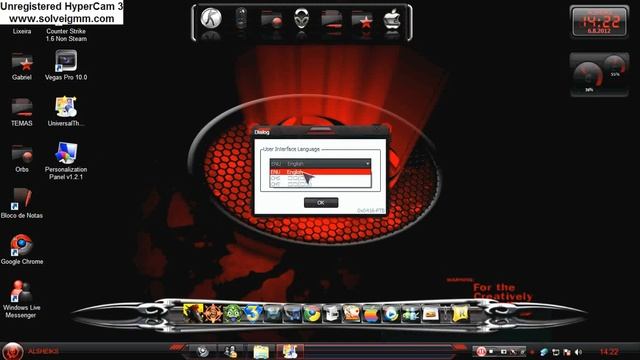Click the taskbar clock showing 14:22
This screenshot has width=640, height=360.
pos(609,351)
